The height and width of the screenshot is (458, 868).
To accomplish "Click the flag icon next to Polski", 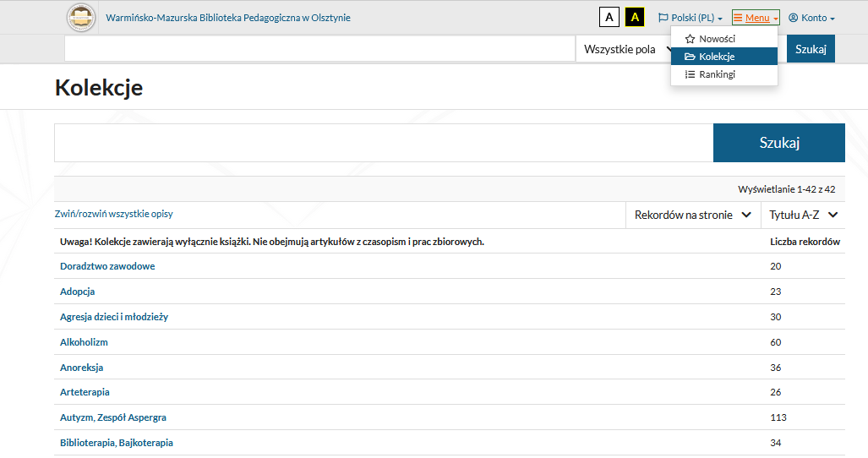I will [x=663, y=18].
